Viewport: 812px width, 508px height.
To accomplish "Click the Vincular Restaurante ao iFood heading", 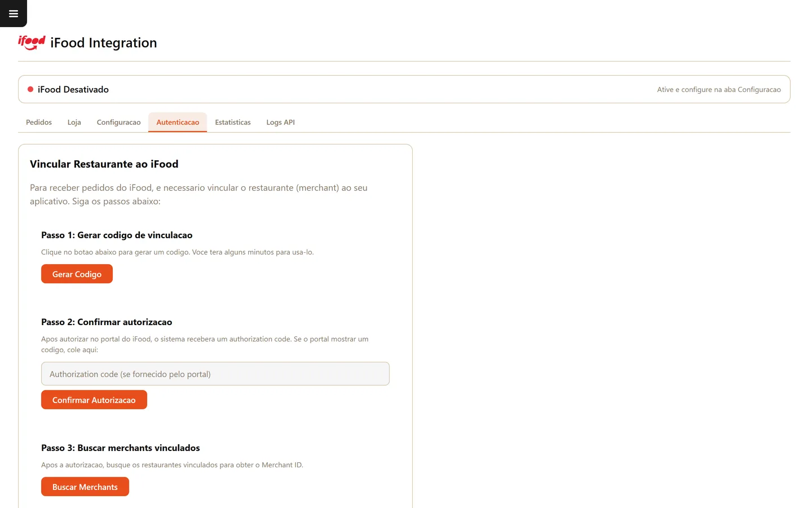I will [104, 164].
